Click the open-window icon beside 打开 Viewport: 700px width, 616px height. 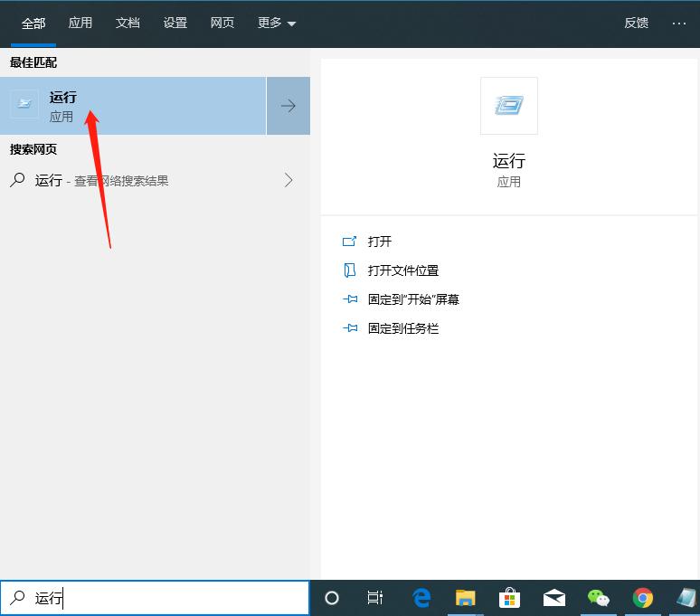tap(350, 242)
